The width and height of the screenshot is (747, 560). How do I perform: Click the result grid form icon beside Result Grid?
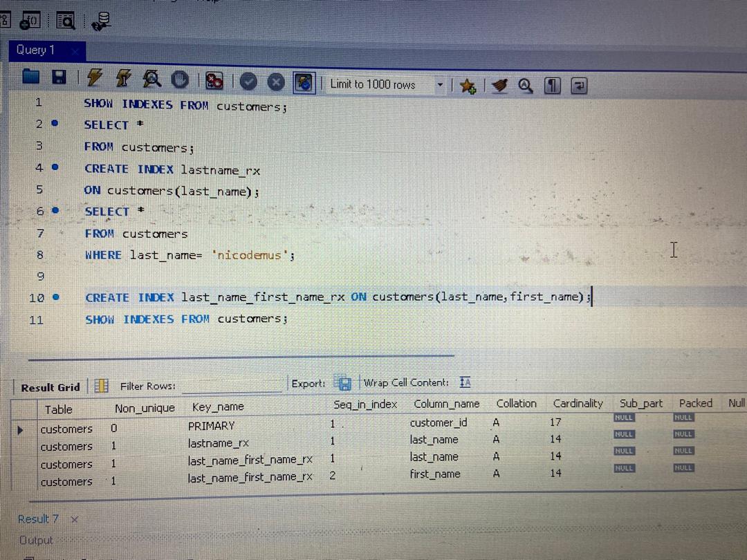pyautogui.click(x=101, y=386)
